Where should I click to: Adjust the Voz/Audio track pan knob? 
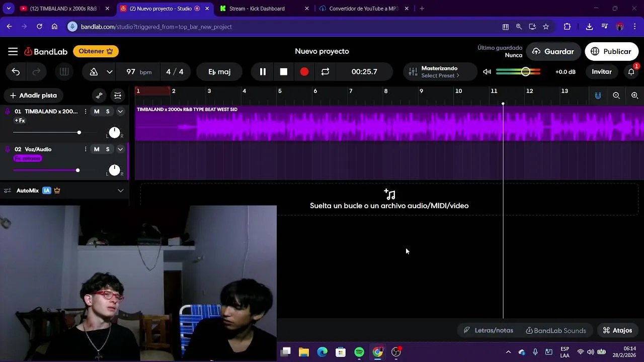pyautogui.click(x=114, y=170)
